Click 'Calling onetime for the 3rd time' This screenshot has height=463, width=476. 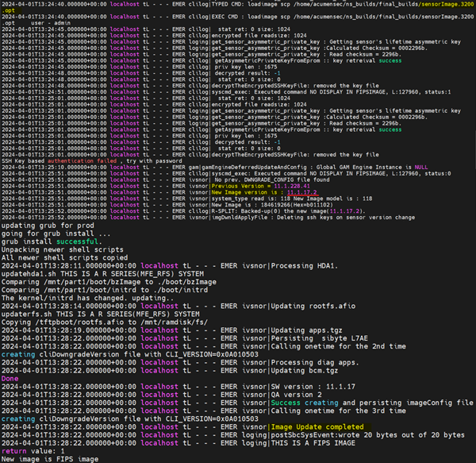339,411
